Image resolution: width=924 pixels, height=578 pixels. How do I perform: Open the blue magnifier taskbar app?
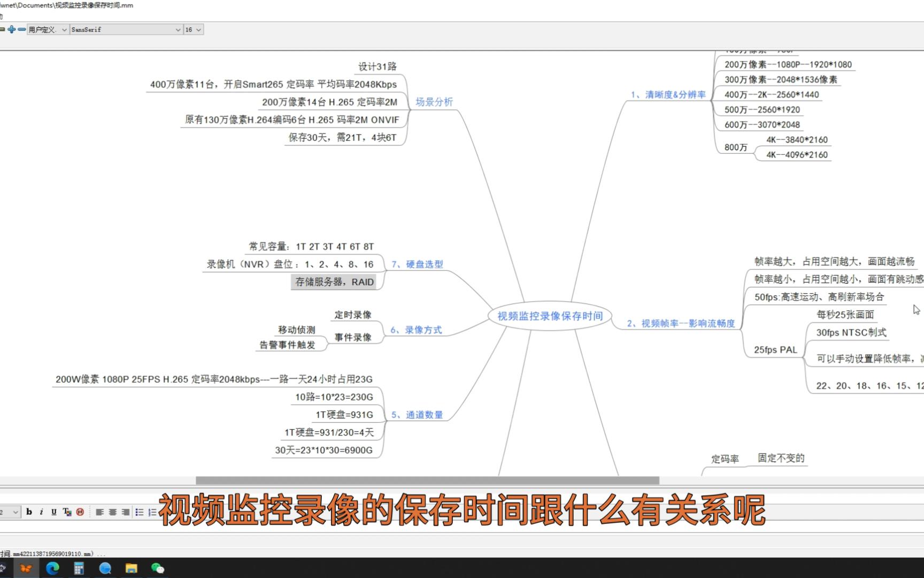coord(105,568)
